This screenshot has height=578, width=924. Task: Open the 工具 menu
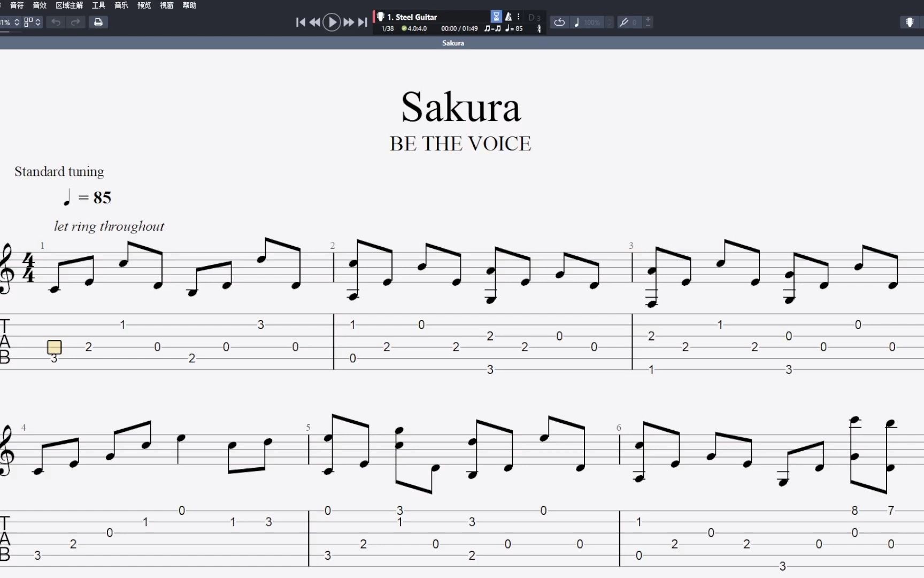98,5
